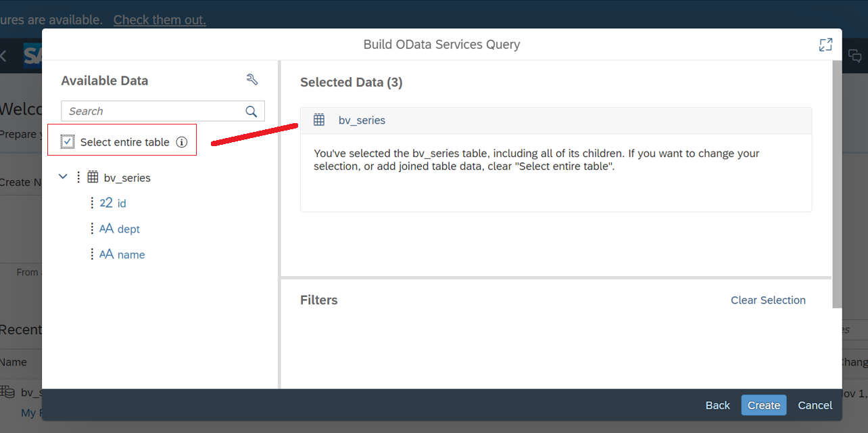Open the Check them out link
Viewport: 868px width, 433px height.
coord(160,20)
